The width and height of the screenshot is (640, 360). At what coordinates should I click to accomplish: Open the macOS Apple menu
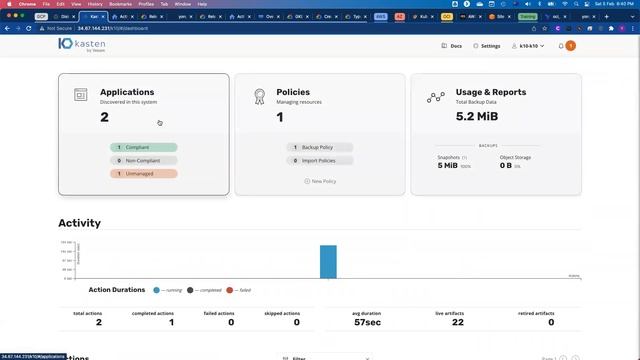[x=9, y=4]
